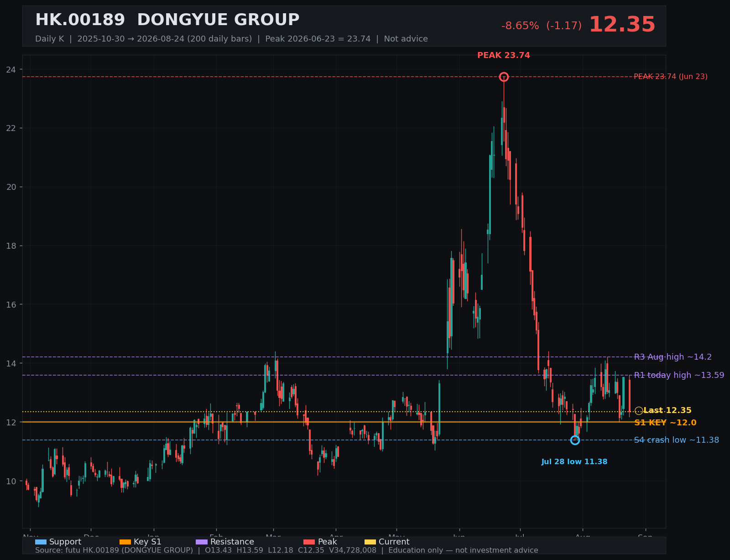Click the 'Peak' legend text

328,542
